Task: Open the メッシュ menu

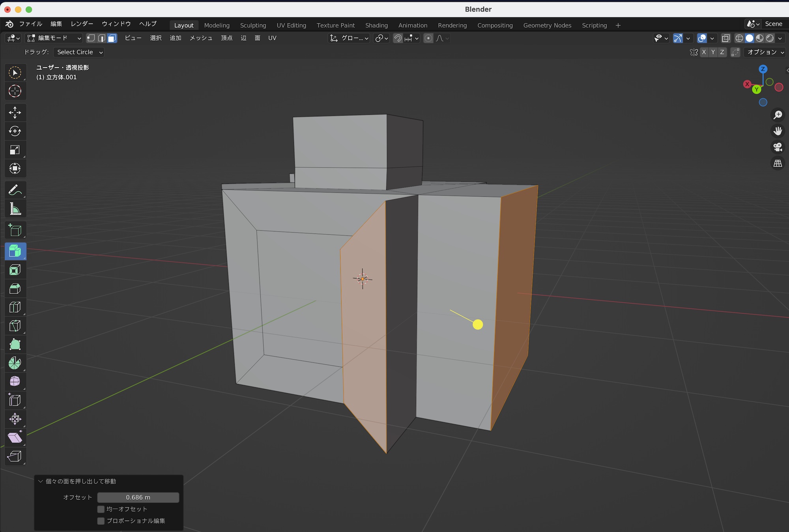Action: point(201,38)
